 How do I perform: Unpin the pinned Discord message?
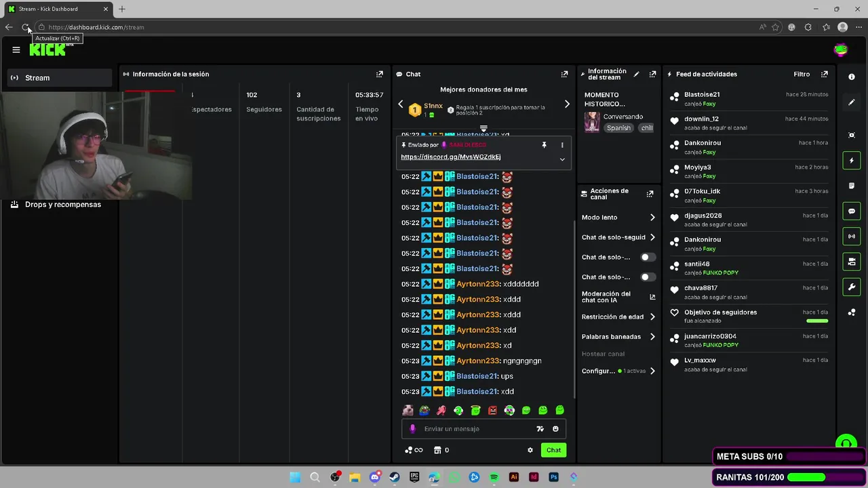click(544, 145)
